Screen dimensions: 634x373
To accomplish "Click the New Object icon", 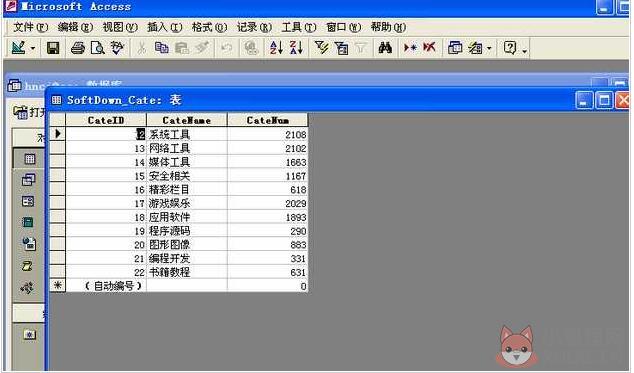I will pos(475,48).
